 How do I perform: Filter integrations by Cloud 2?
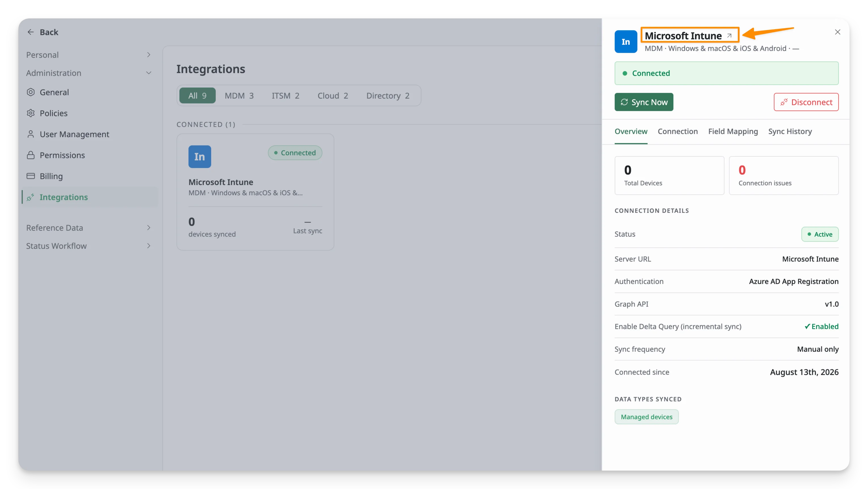click(x=333, y=96)
